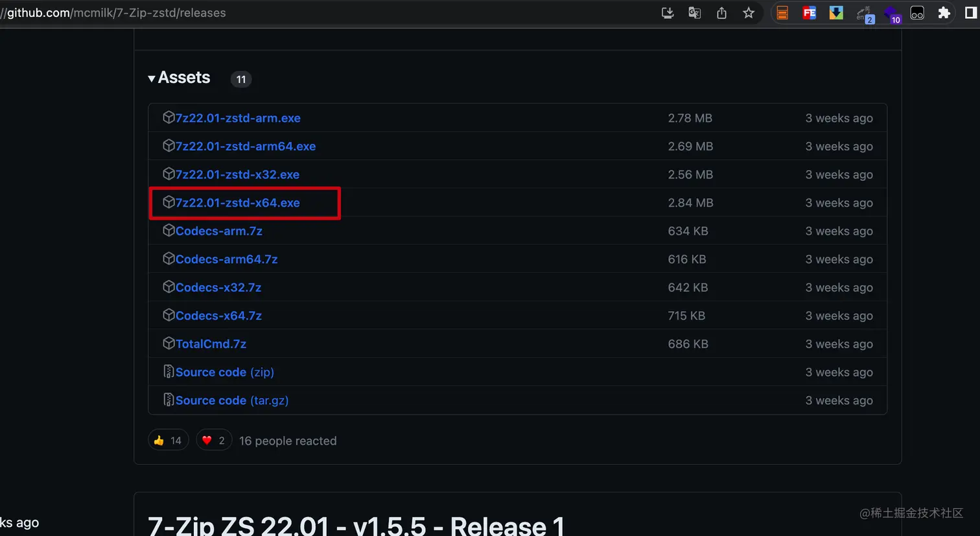
Task: Download 7z22.01-zstd-arm64.exe
Action: (246, 146)
